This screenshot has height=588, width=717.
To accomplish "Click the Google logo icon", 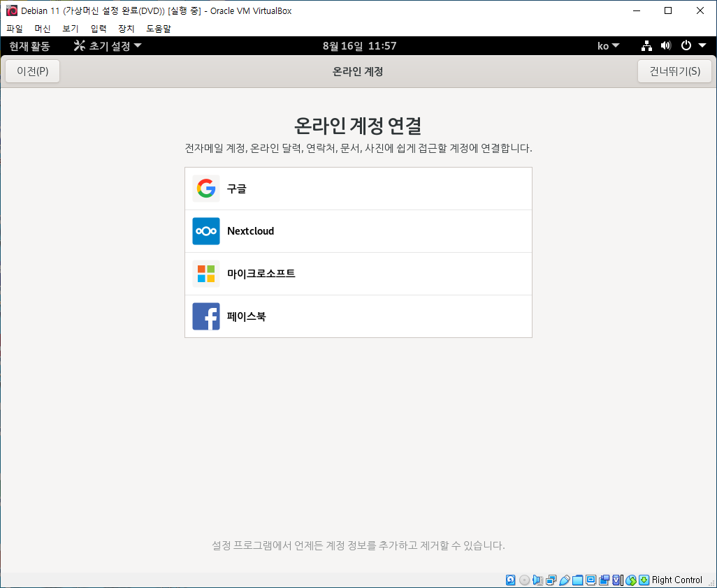I will 205,189.
